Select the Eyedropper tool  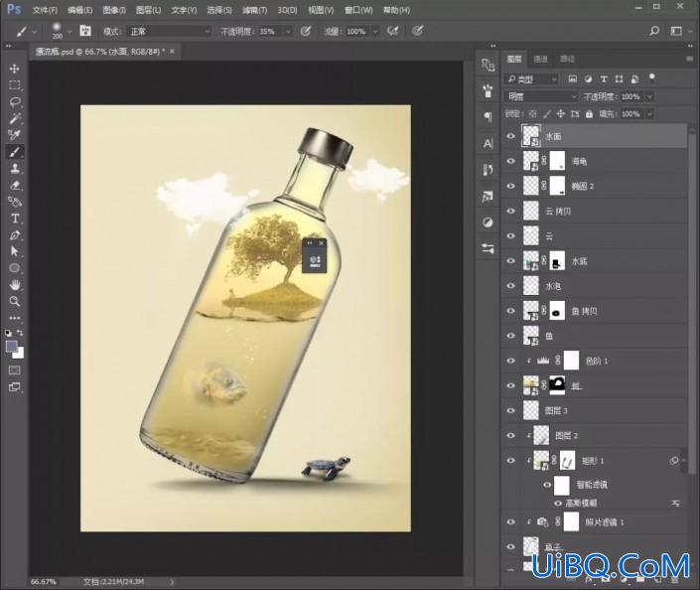pyautogui.click(x=14, y=135)
